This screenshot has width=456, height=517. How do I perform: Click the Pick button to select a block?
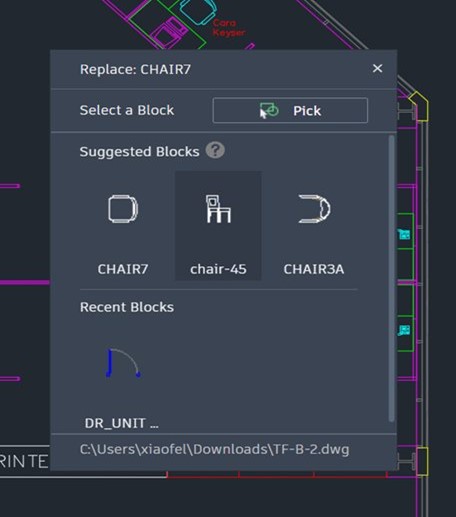coord(290,110)
